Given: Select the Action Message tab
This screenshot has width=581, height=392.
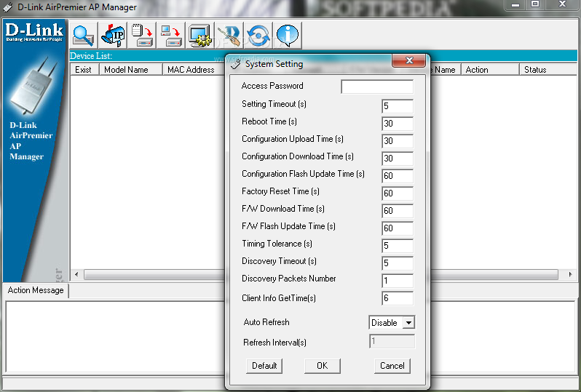Looking at the screenshot, I should point(36,290).
